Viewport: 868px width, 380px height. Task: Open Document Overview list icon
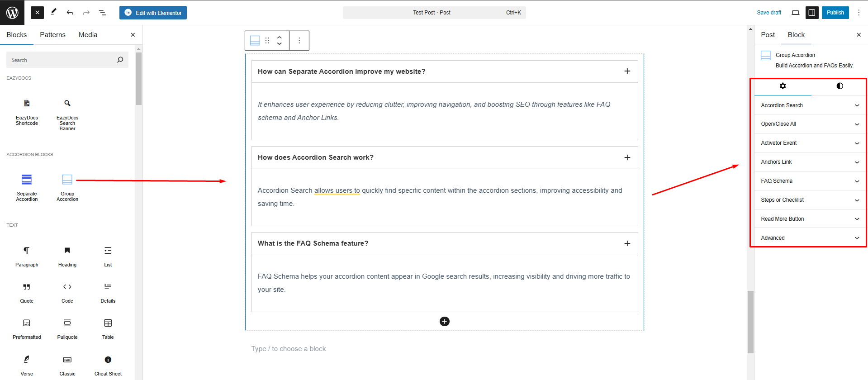pyautogui.click(x=103, y=13)
